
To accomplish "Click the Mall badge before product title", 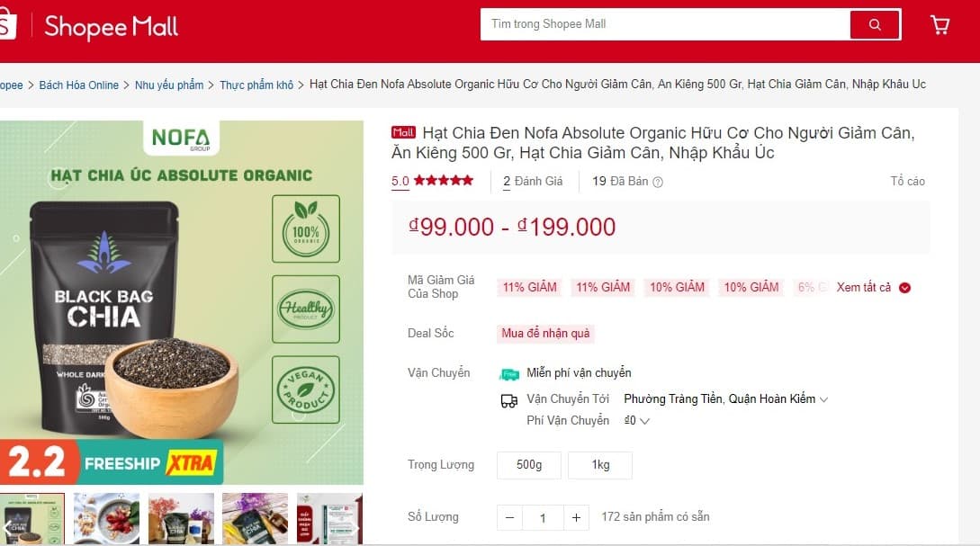I will click(403, 132).
